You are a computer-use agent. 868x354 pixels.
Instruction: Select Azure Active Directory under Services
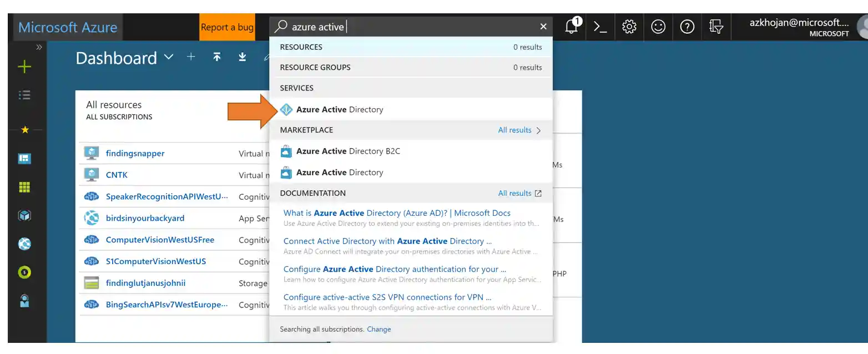click(340, 109)
